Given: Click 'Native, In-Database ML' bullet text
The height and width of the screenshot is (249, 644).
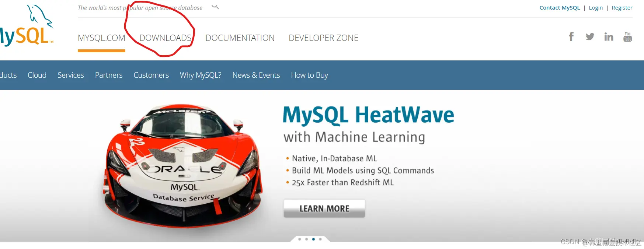Looking at the screenshot, I should coord(334,158).
